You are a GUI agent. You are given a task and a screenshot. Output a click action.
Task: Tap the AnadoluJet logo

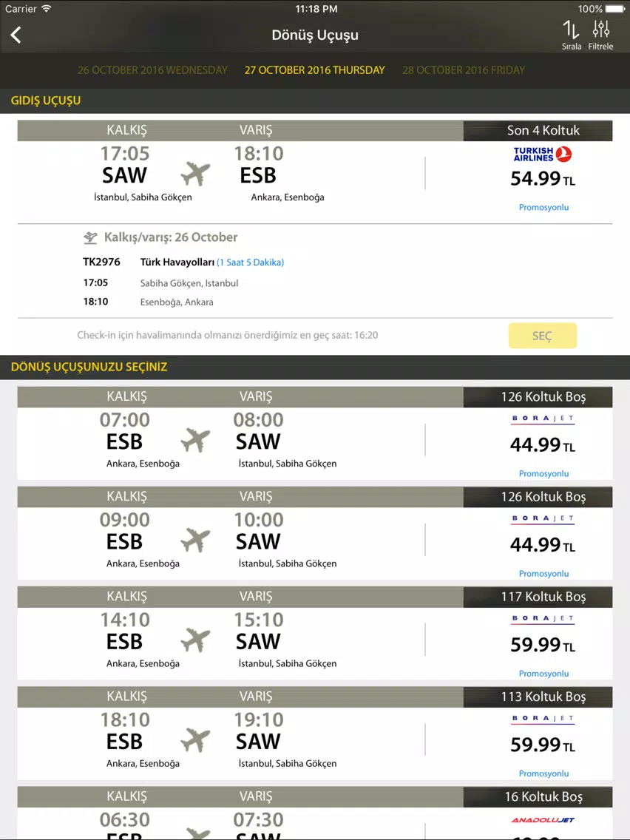coord(543,819)
